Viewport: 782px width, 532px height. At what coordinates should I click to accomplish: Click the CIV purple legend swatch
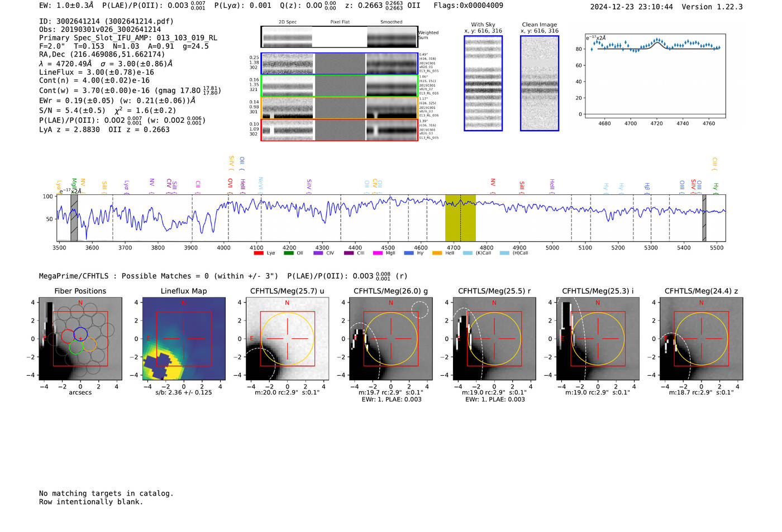click(318, 253)
